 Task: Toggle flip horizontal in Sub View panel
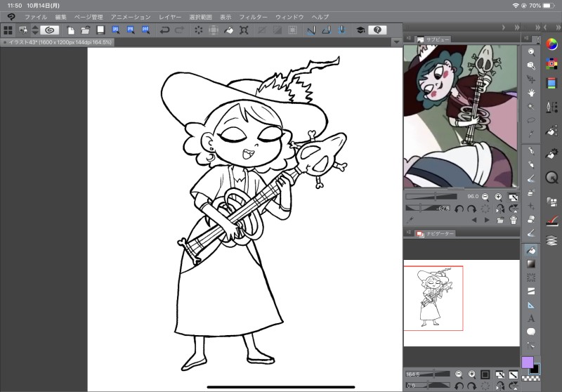[499, 209]
